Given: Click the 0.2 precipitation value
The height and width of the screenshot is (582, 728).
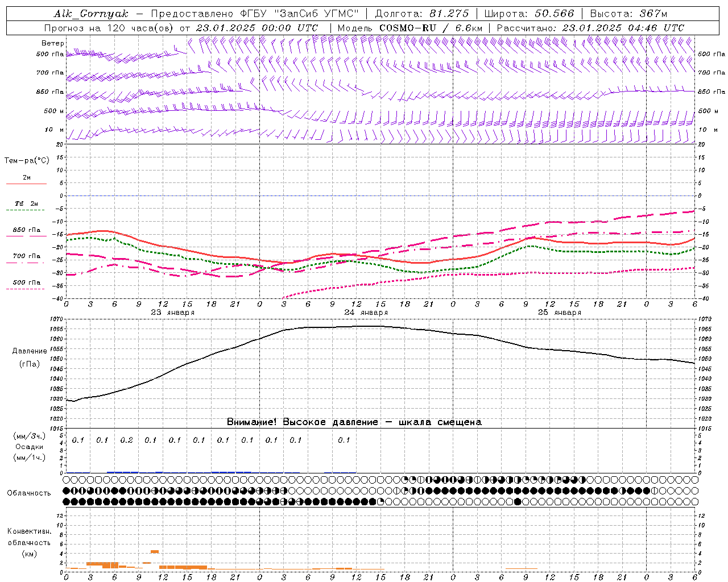Looking at the screenshot, I should 126,440.
